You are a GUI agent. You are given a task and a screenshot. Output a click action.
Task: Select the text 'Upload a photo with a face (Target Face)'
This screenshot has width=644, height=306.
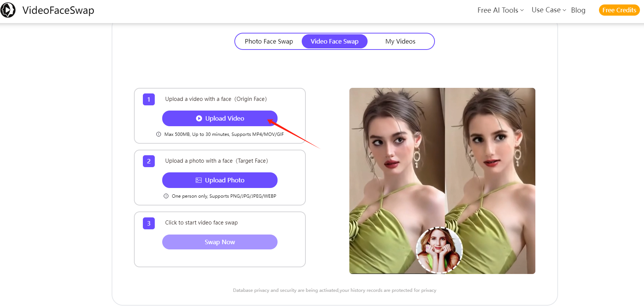point(217,161)
